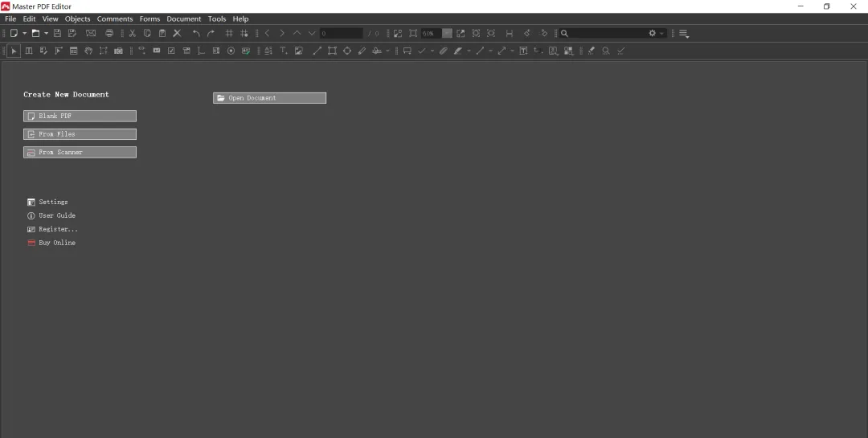This screenshot has height=438, width=868.
Task: Click the Print icon
Action: point(109,33)
